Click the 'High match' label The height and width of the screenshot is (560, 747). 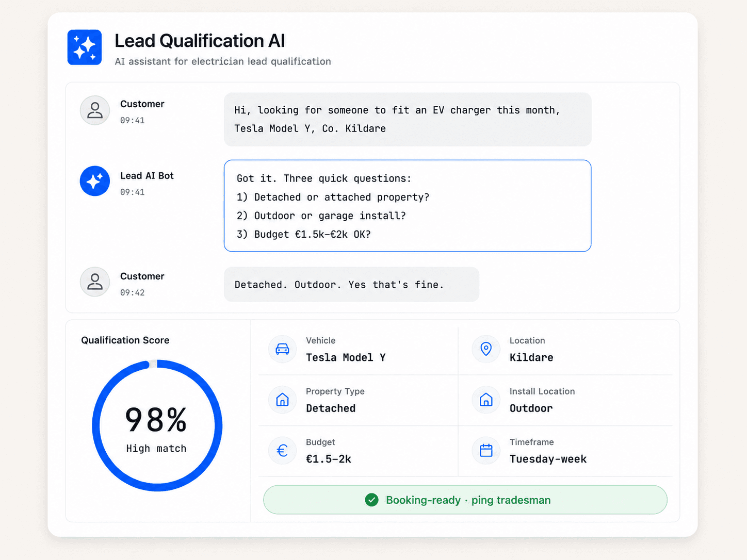[x=156, y=449]
